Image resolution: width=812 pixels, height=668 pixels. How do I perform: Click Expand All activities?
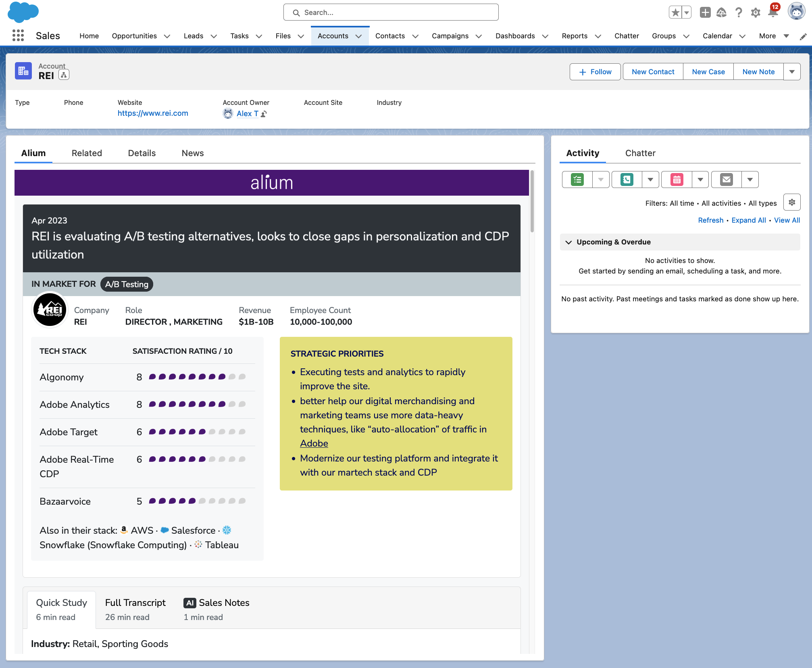(x=749, y=220)
